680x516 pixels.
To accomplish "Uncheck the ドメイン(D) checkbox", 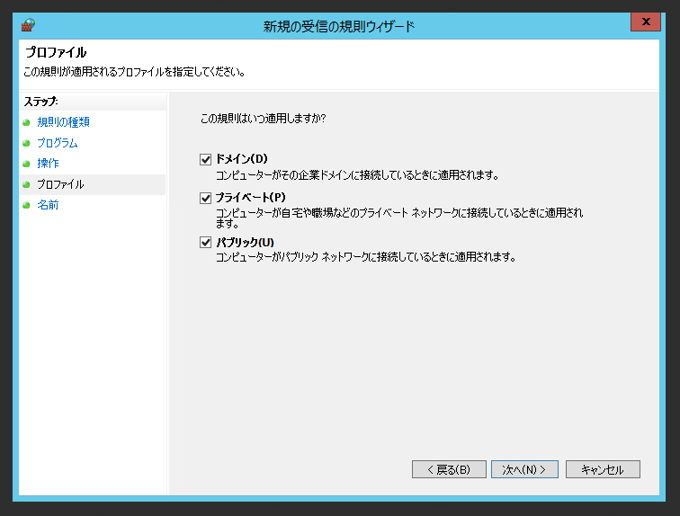I will [206, 160].
